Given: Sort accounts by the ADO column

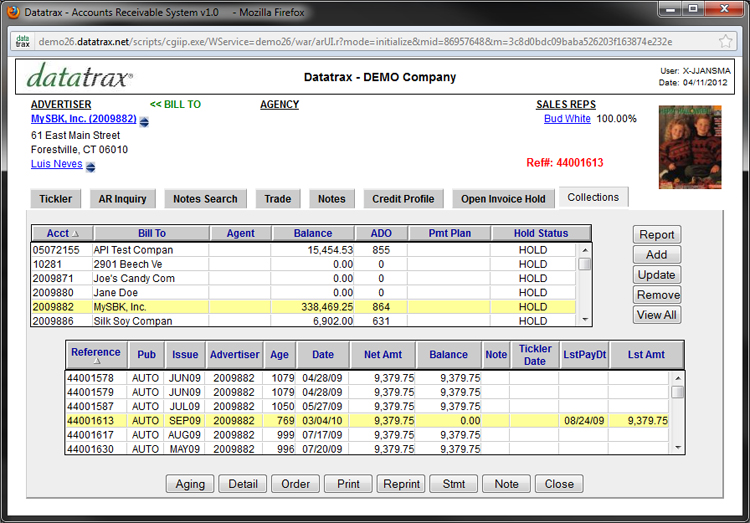Looking at the screenshot, I should pos(381,233).
